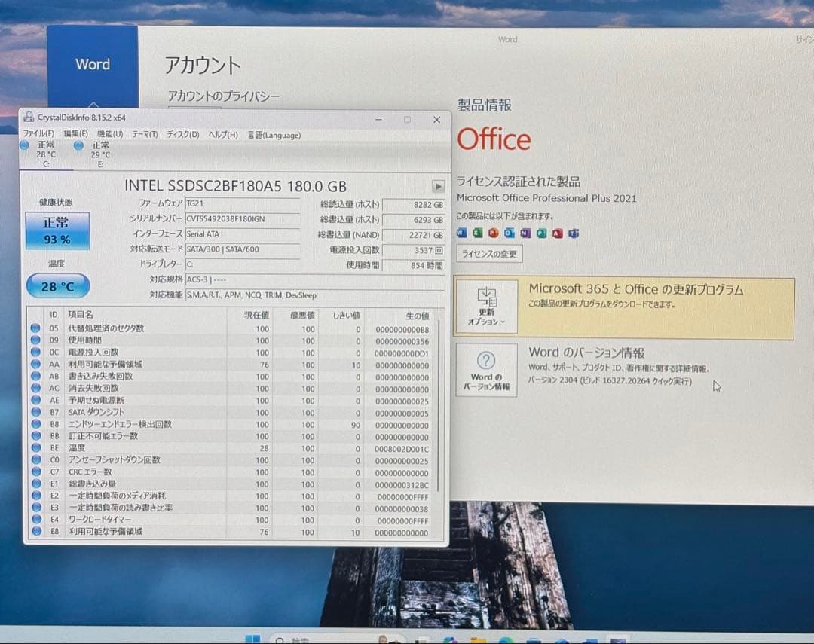Click the 対応機能 field S.M.A.R.T., APM, NCQ

pyautogui.click(x=314, y=295)
